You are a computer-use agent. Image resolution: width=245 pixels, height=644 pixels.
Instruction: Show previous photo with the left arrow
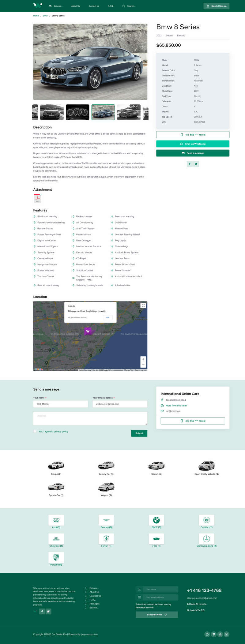tap(36, 62)
